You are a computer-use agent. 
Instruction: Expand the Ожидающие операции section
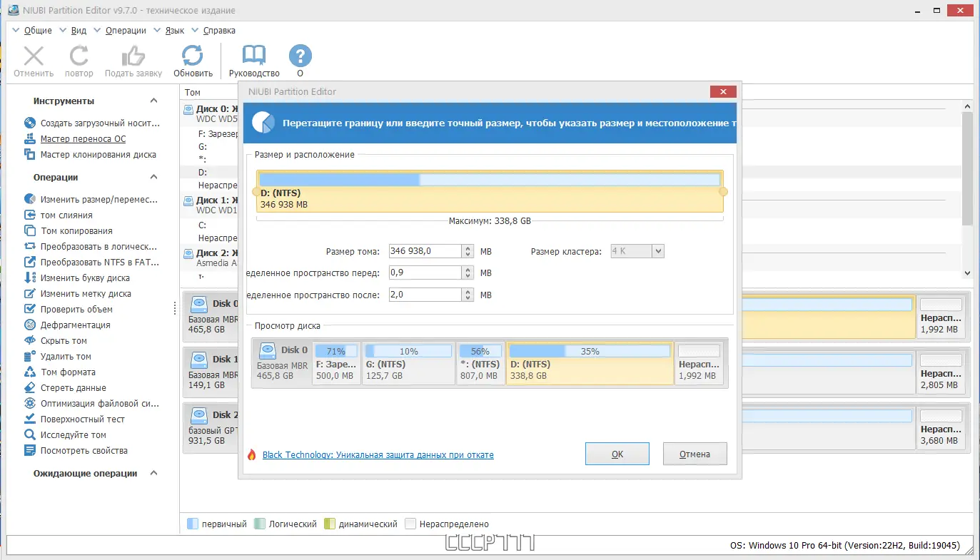click(x=153, y=473)
